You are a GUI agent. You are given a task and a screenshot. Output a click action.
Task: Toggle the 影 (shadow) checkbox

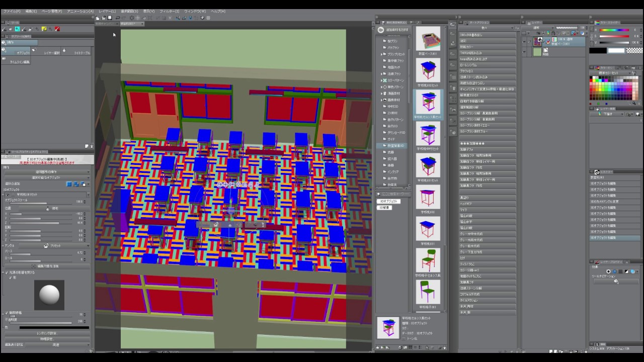[x=10, y=278]
